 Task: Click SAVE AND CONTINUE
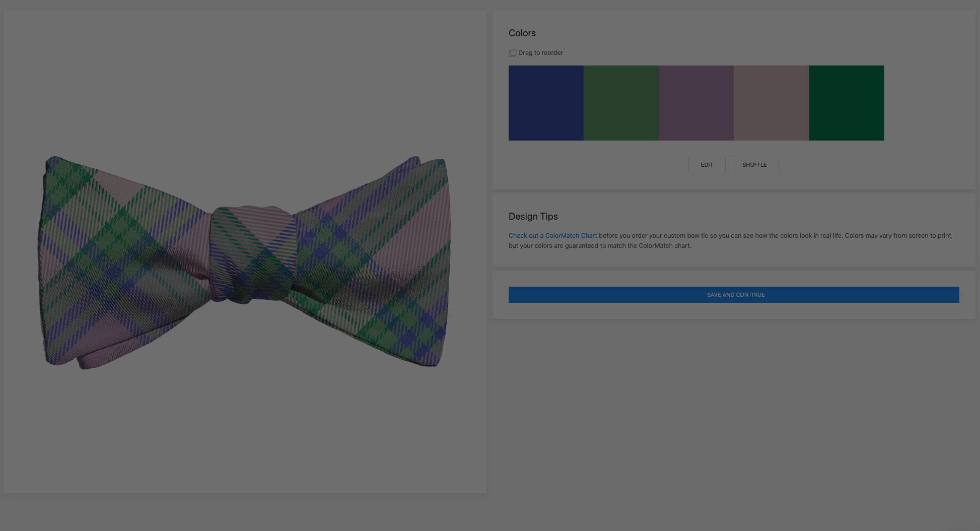[734, 295]
